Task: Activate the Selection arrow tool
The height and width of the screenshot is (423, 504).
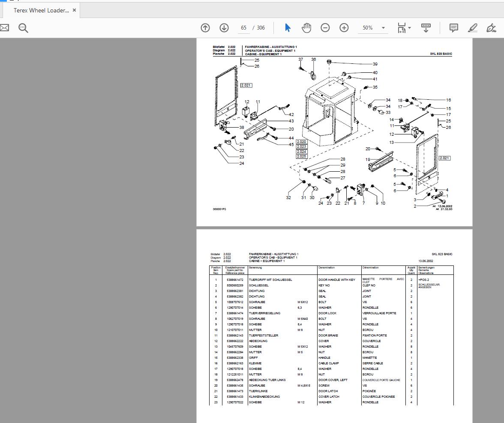Action: (288, 28)
